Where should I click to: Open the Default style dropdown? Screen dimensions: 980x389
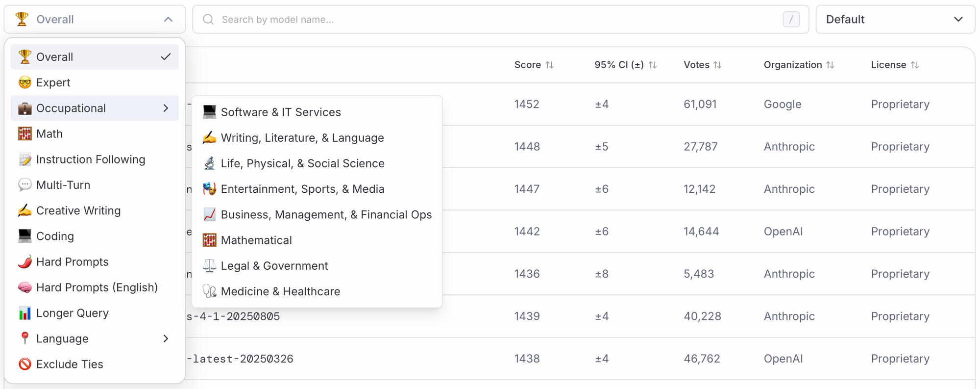point(895,19)
